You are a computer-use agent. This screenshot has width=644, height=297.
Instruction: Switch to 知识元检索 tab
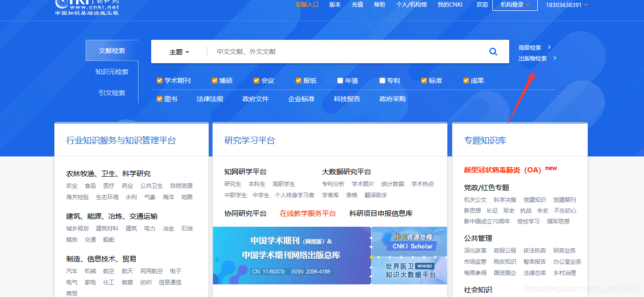point(112,72)
